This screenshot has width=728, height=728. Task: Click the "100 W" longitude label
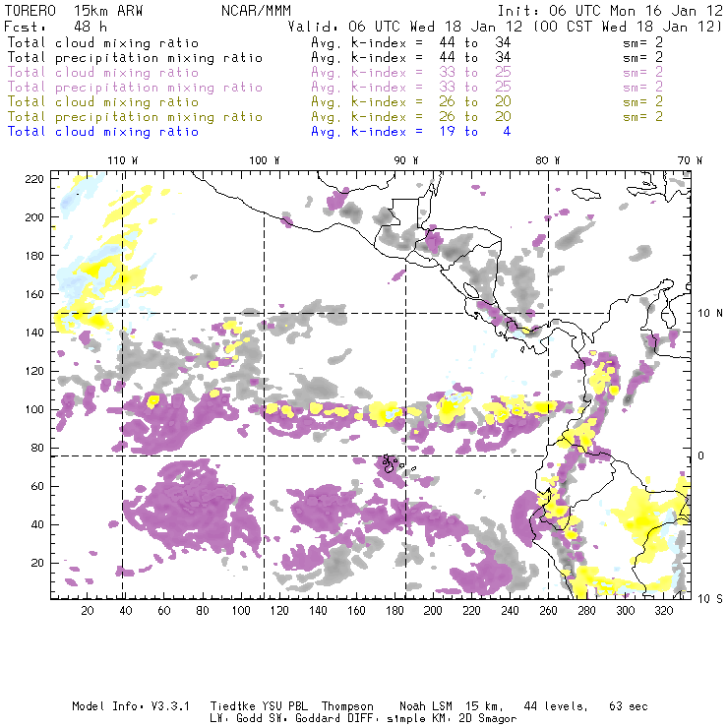point(265,160)
